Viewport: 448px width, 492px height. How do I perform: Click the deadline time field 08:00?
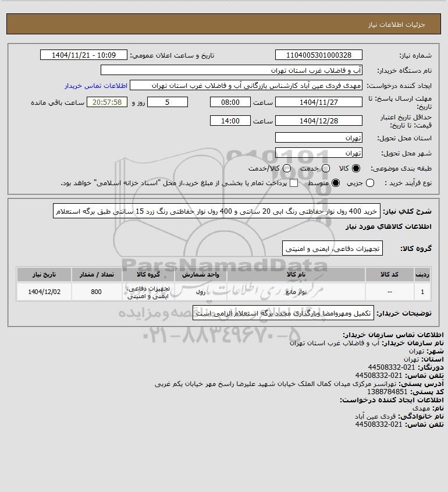click(230, 102)
